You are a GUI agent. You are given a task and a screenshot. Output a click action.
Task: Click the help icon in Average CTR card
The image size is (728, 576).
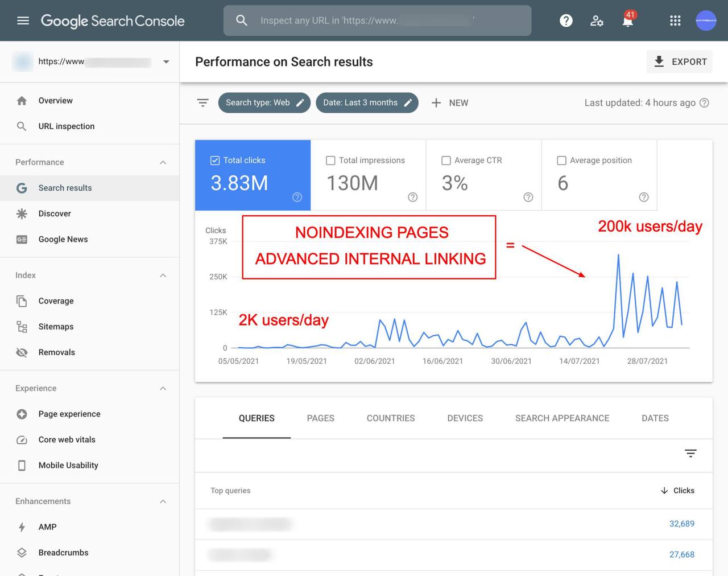[x=528, y=197]
